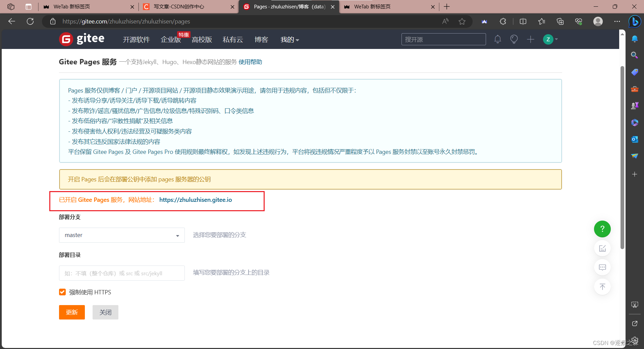Add this page to favorites star
Image resolution: width=644 pixels, height=349 pixels.
[x=462, y=21]
